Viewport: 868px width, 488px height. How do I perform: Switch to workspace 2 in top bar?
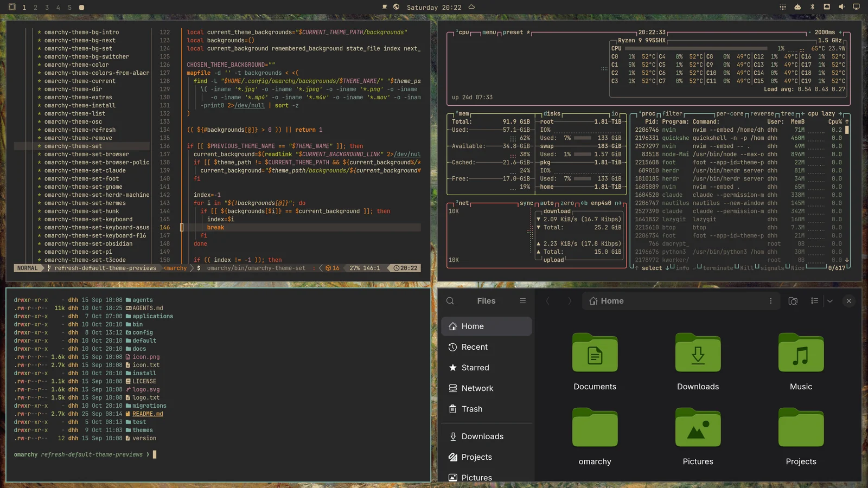(35, 8)
